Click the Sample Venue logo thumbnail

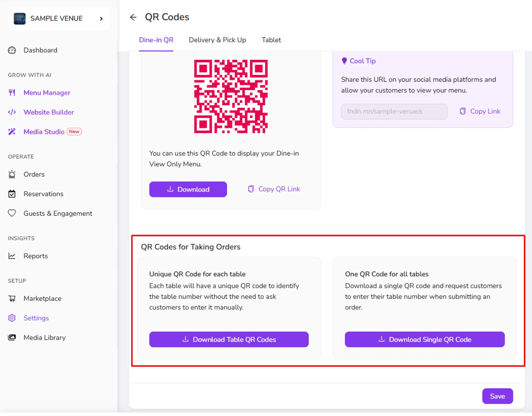[20, 19]
